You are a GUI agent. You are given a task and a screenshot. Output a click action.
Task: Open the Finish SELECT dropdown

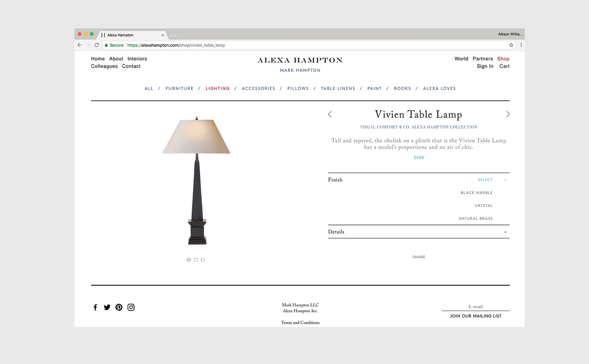pyautogui.click(x=485, y=180)
